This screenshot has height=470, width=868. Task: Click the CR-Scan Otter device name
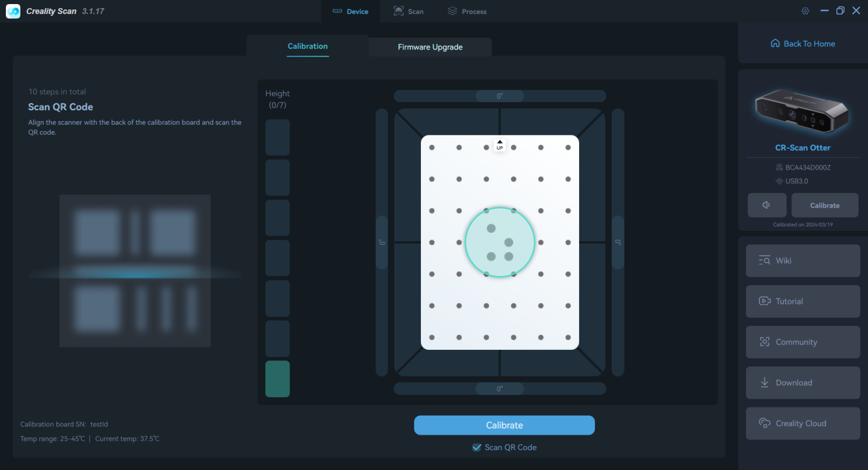(803, 148)
